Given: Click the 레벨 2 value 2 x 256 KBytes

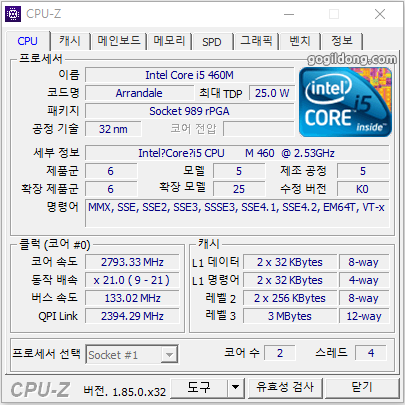Looking at the screenshot, I should point(290,298).
